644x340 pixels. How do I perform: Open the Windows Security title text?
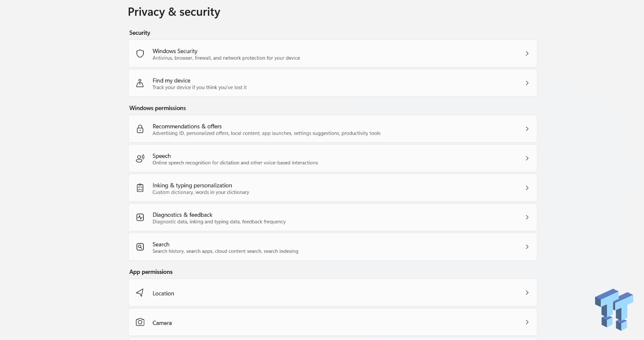175,51
